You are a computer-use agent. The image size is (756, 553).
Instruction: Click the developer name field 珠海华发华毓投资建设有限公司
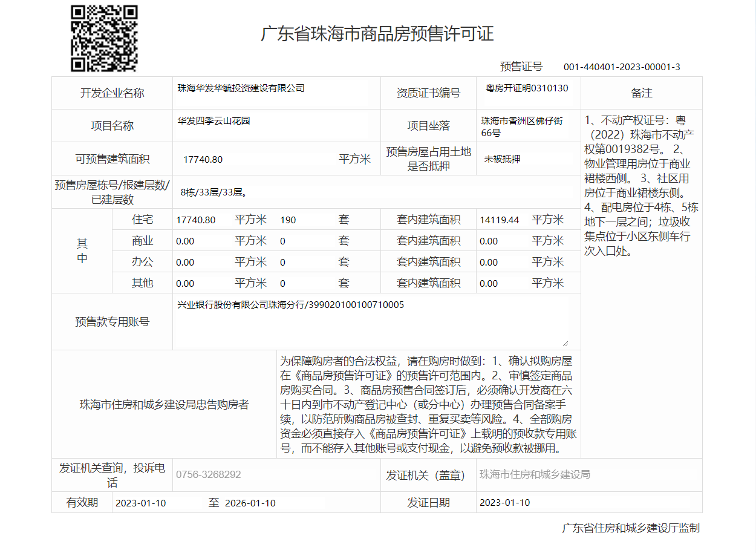tap(241, 88)
